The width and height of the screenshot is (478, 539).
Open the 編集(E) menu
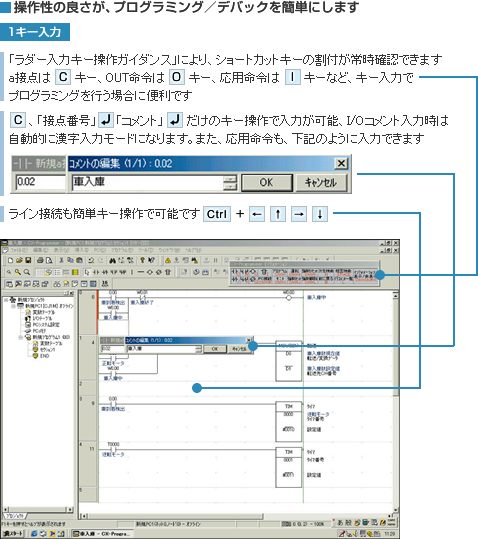(40, 250)
